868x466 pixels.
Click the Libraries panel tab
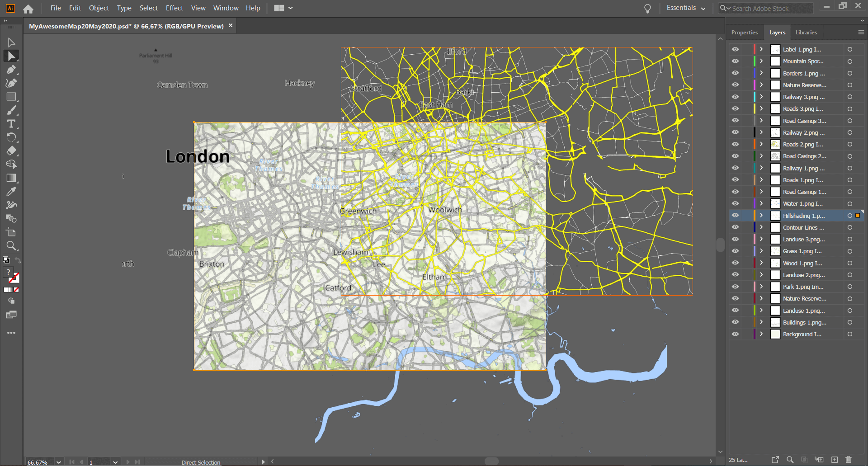click(806, 33)
